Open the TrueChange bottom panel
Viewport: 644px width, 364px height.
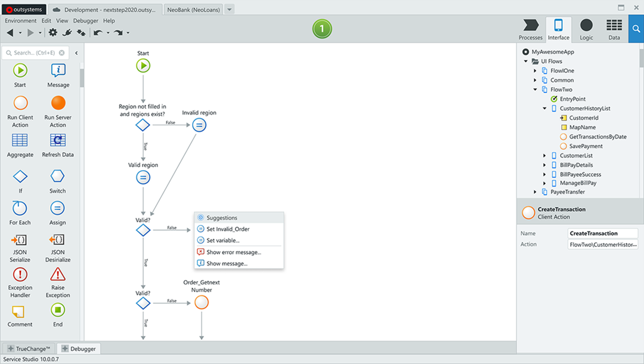coord(29,348)
